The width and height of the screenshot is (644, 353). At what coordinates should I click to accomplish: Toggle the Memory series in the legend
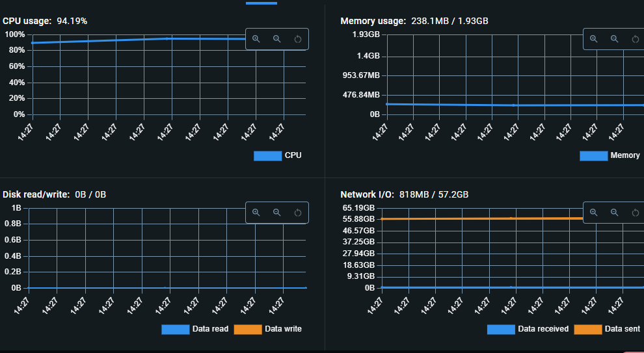610,155
